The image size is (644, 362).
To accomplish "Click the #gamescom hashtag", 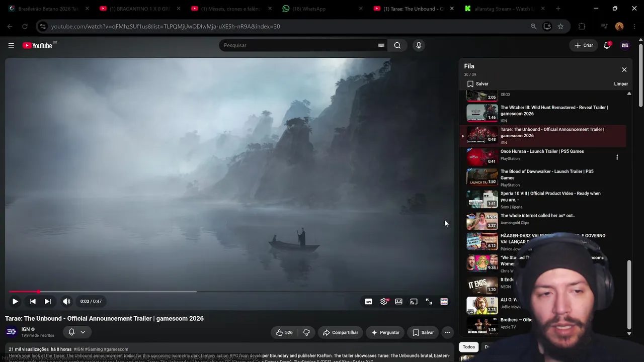I will pos(116,349).
